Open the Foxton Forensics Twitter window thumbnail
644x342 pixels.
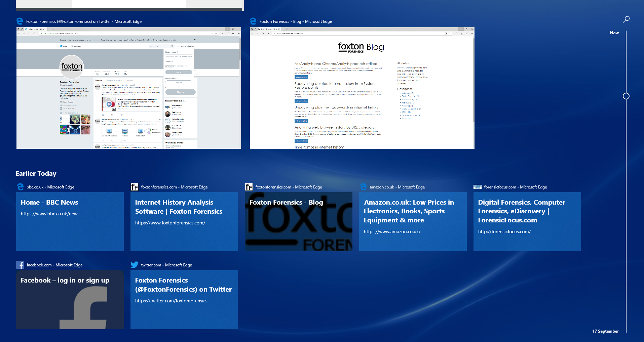(x=129, y=88)
